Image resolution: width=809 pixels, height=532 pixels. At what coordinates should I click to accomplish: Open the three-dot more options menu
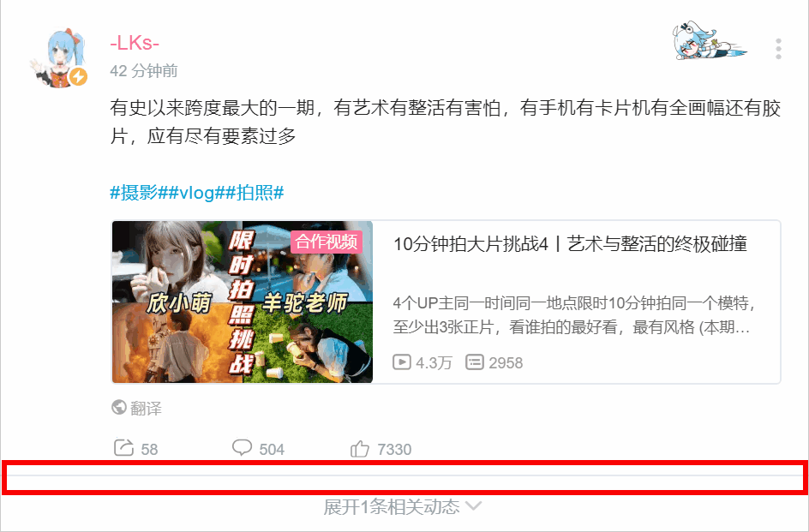click(x=778, y=49)
